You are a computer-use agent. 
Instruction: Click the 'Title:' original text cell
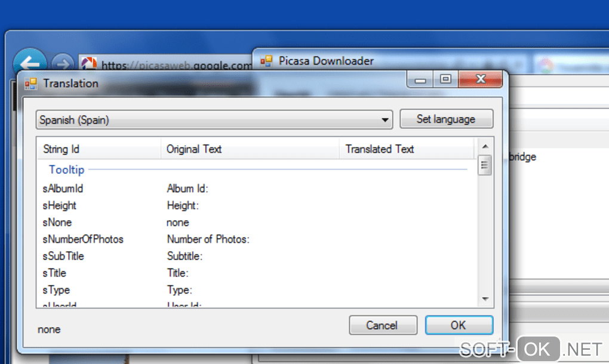[x=177, y=273]
